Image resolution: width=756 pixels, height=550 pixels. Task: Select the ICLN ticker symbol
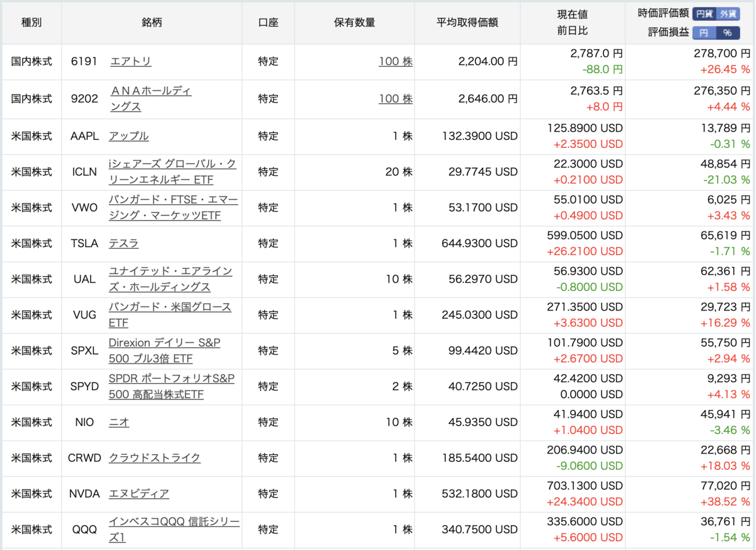click(x=84, y=172)
